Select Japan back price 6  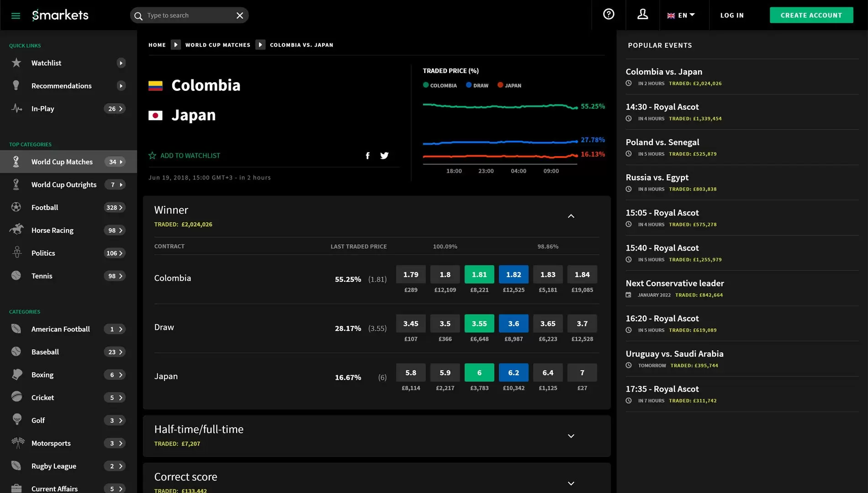479,372
